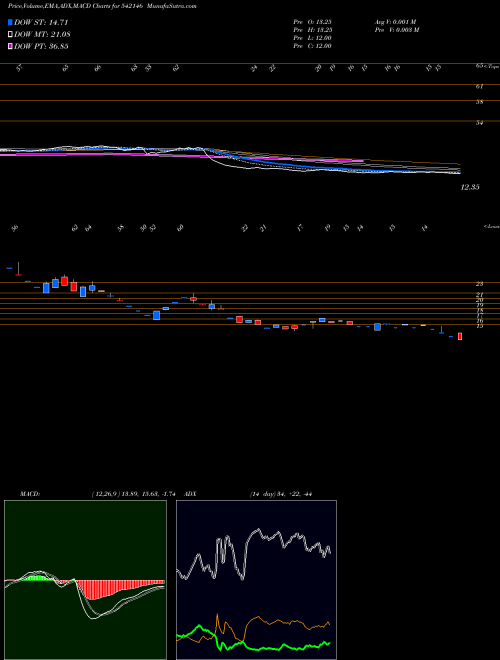The width and height of the screenshot is (500, 660).
Task: Click the 'Pre L: 12.00' value
Action: pyautogui.click(x=312, y=38)
